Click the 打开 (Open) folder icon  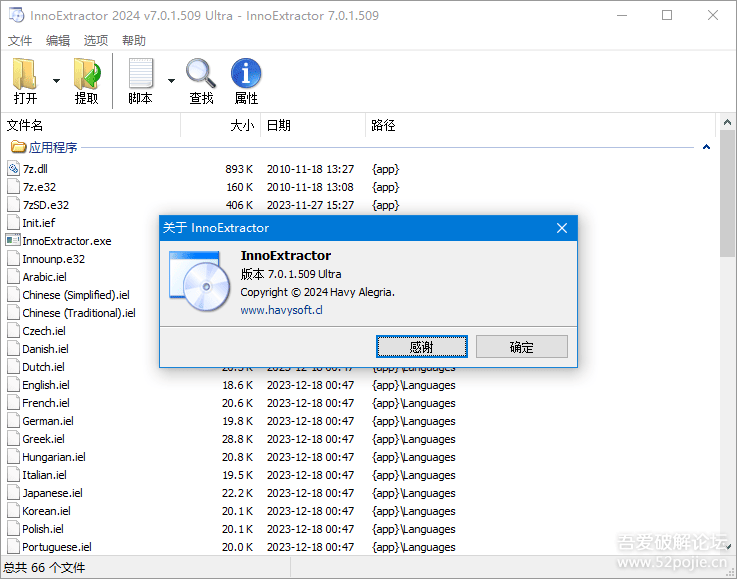pyautogui.click(x=26, y=76)
